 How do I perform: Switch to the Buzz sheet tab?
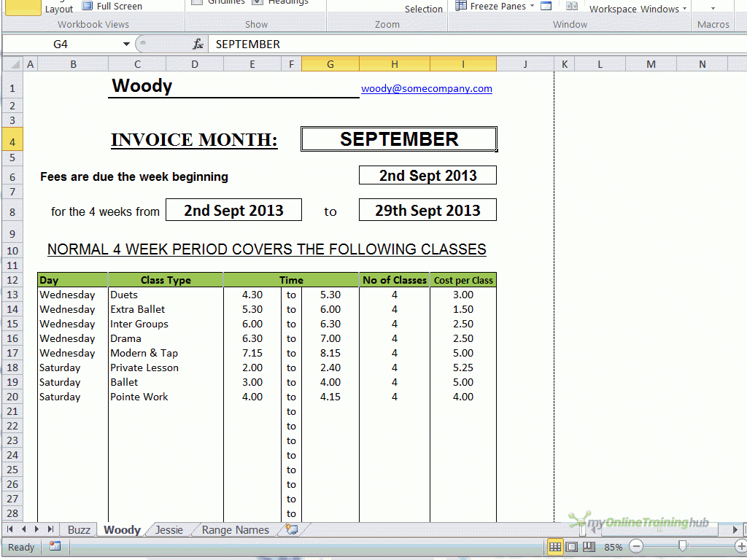78,530
